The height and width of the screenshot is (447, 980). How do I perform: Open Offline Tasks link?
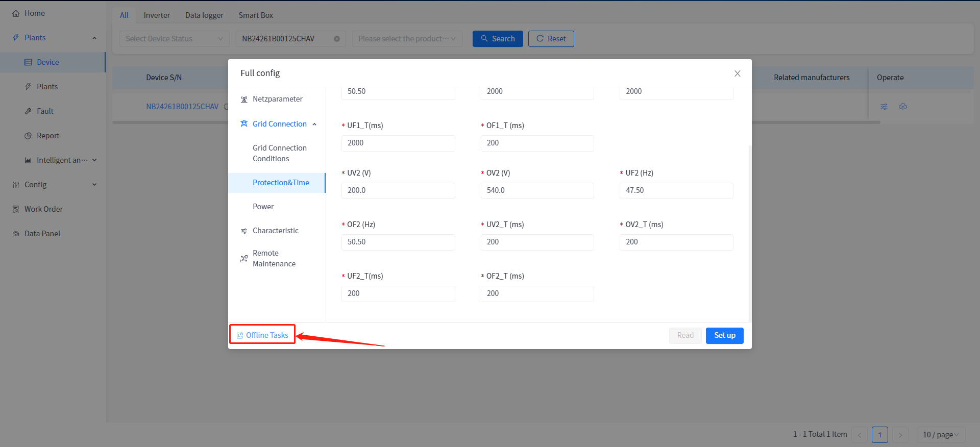(x=263, y=335)
